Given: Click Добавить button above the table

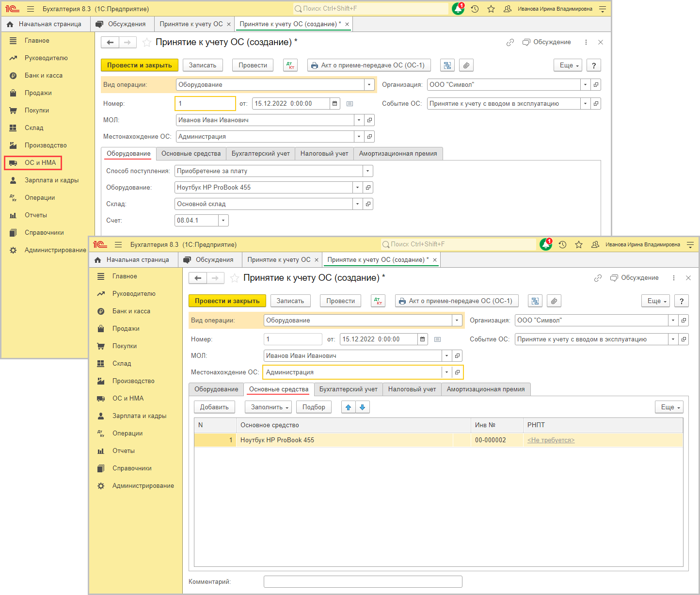Looking at the screenshot, I should tap(214, 407).
